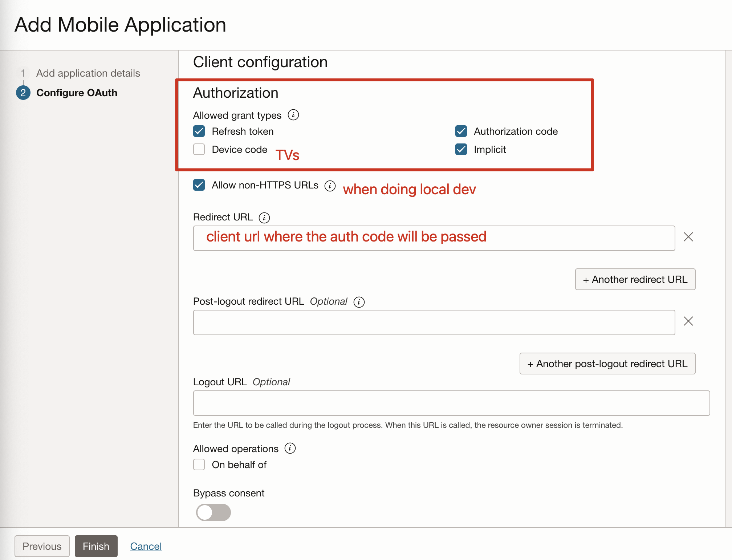Click into the Logout URL field
The image size is (732, 560).
pos(451,403)
